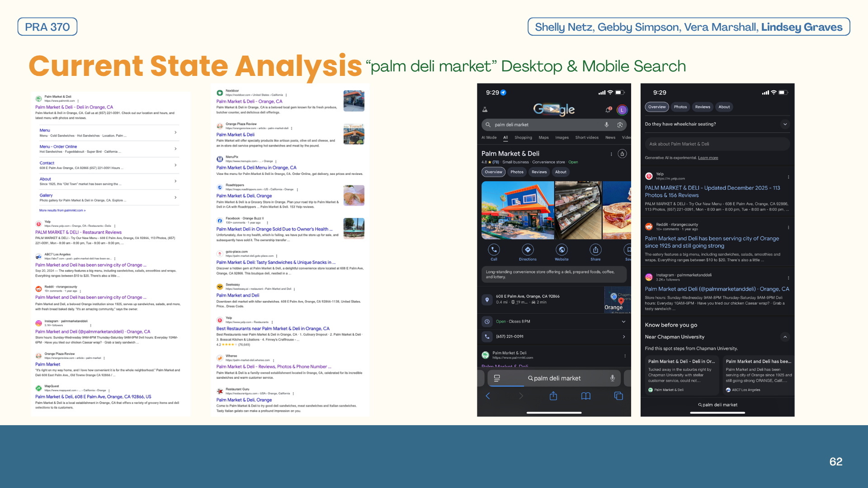Open the Roadtrippers sandwich thumbnail
Screen dimensions: 868x488
tap(354, 196)
